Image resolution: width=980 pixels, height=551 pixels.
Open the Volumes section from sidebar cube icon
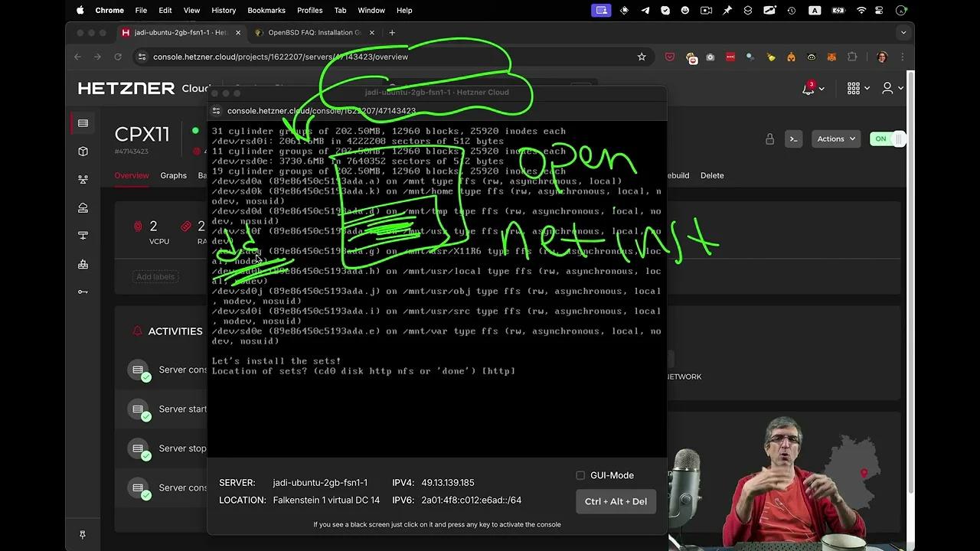tap(83, 151)
